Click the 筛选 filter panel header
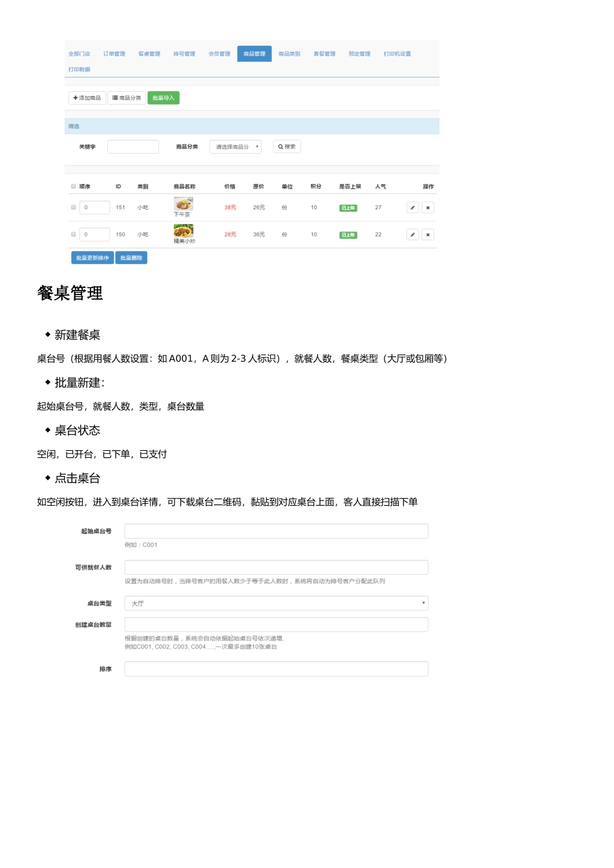The width and height of the screenshot is (614, 868). (252, 126)
